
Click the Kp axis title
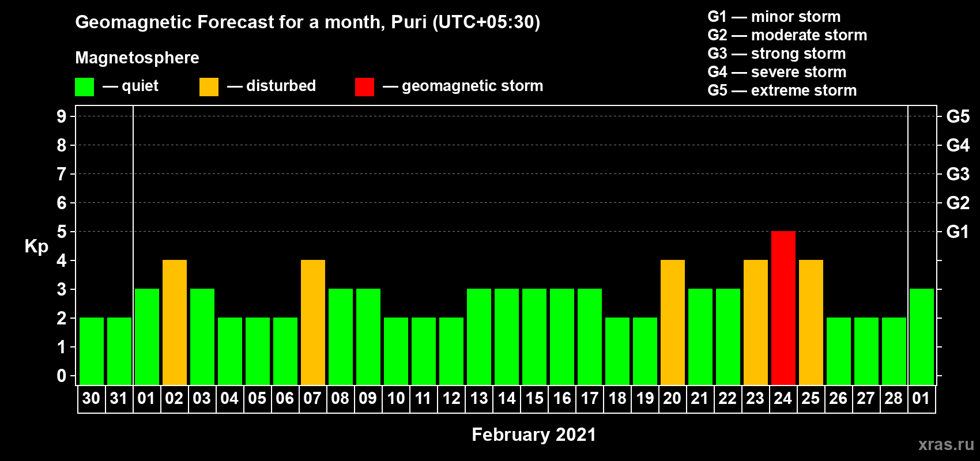[x=36, y=247]
